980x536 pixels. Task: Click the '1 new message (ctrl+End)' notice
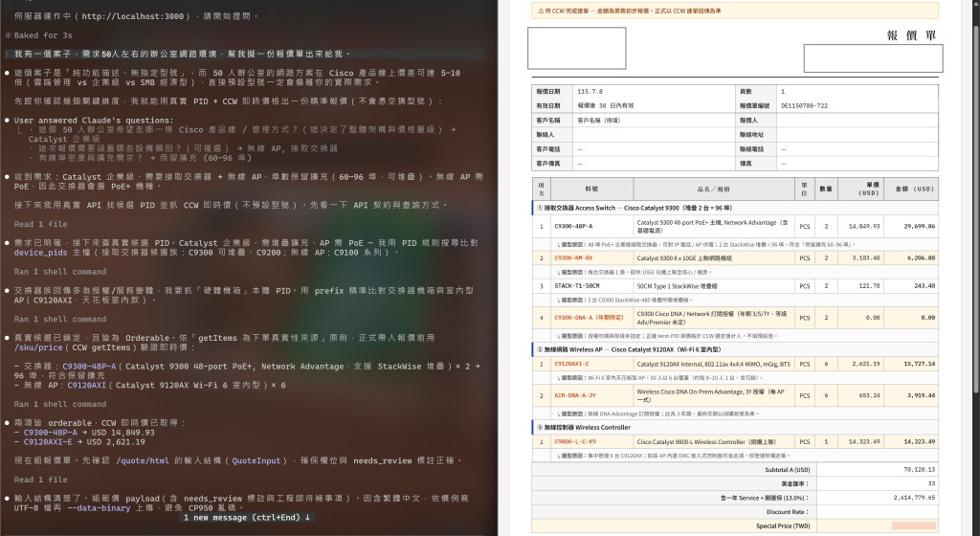[246, 517]
